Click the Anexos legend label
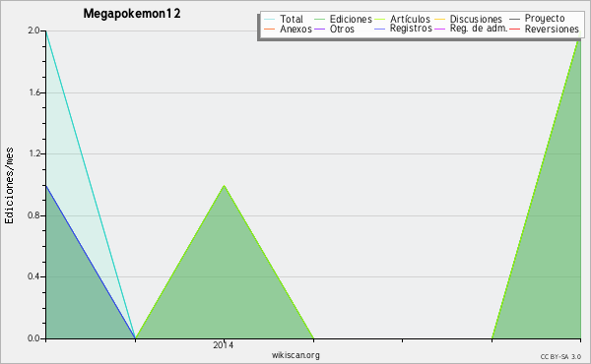This screenshot has width=591, height=364. [295, 29]
